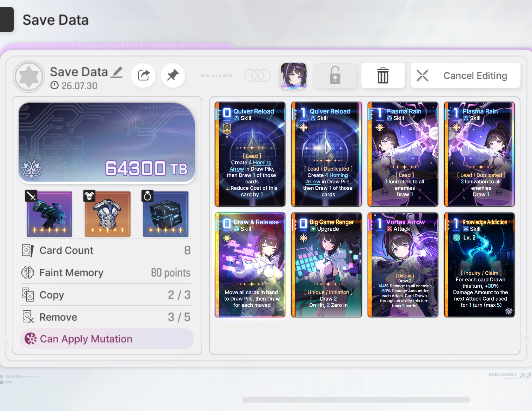Screen dimensions: 532x411
Task: Click the star emblem badge icon
Action: [x=29, y=77]
